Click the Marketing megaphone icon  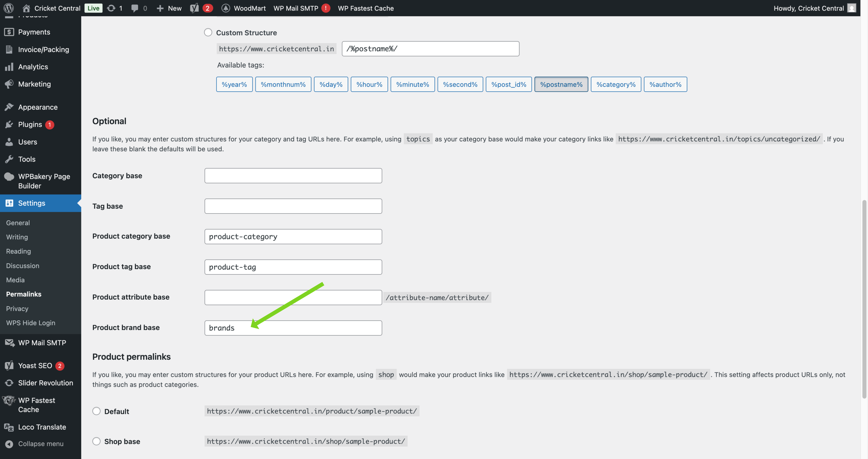point(9,84)
